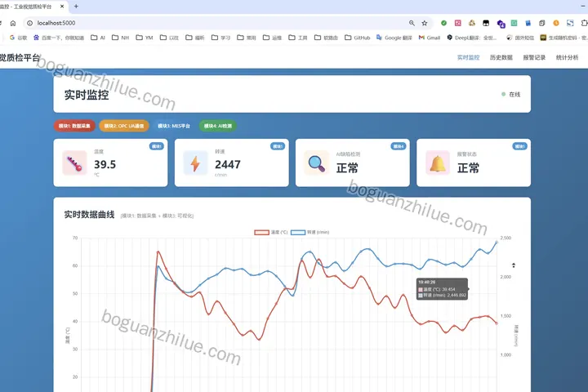Screen dimensions: 588x392
Task: Open the 学习 bookmark folder
Action: pyautogui.click(x=220, y=38)
